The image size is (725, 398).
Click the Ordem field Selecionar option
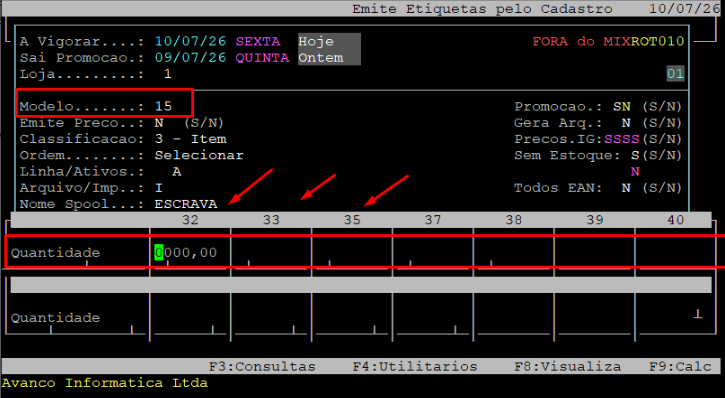[x=199, y=155]
